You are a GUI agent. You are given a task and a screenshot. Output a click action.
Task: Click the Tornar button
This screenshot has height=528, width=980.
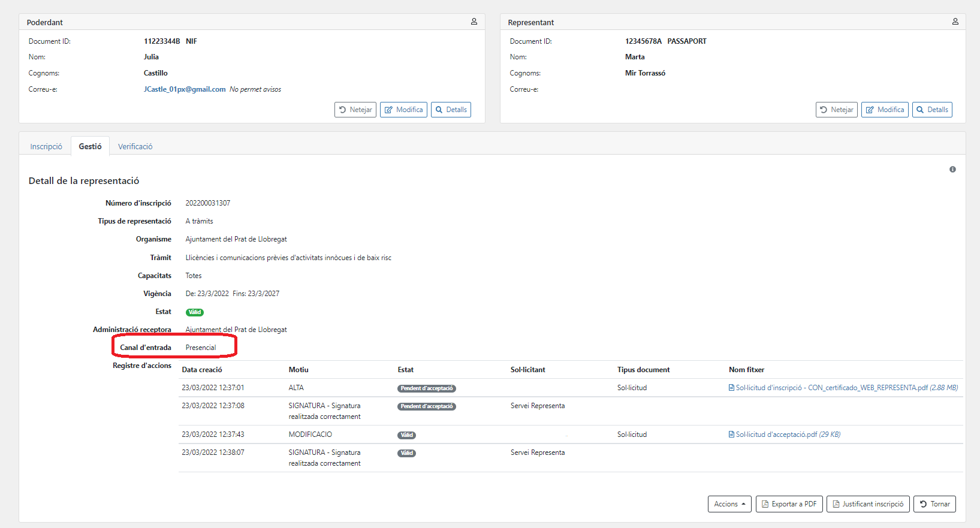click(x=934, y=504)
